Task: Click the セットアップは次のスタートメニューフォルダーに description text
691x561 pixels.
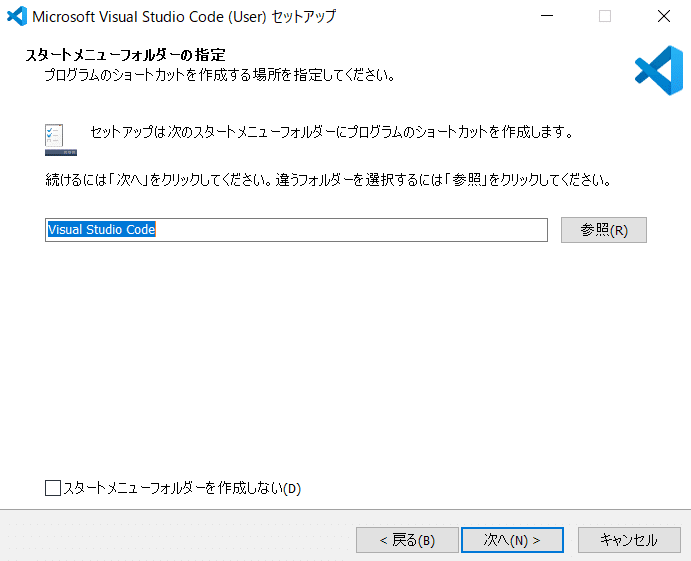Action: (332, 132)
